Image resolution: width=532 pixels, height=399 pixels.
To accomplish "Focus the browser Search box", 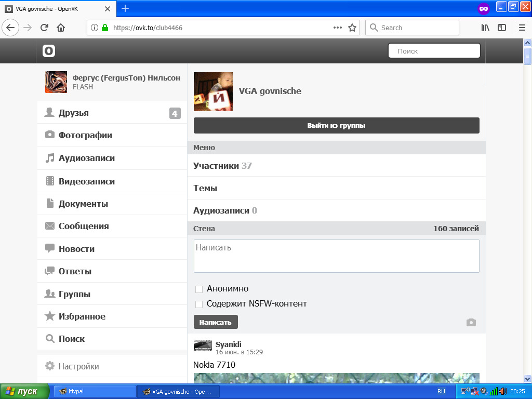I will [x=412, y=28].
